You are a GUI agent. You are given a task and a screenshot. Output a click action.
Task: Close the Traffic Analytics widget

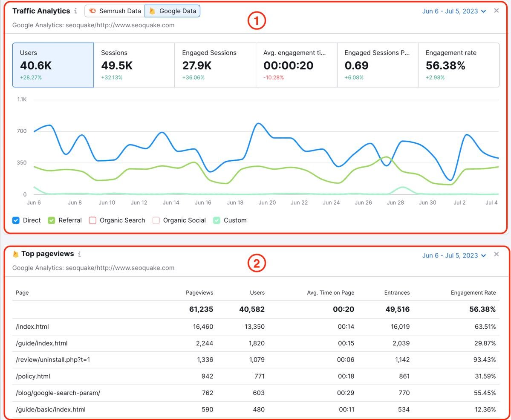click(x=496, y=11)
